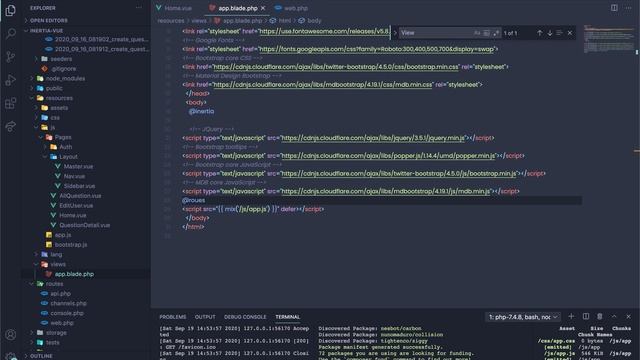Expand the Auth folder
The image size is (640, 360).
[65, 147]
